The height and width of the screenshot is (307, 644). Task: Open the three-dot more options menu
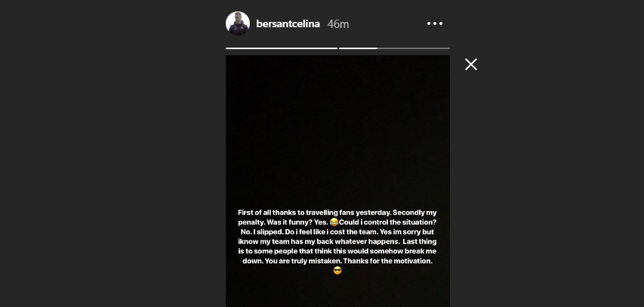[435, 23]
